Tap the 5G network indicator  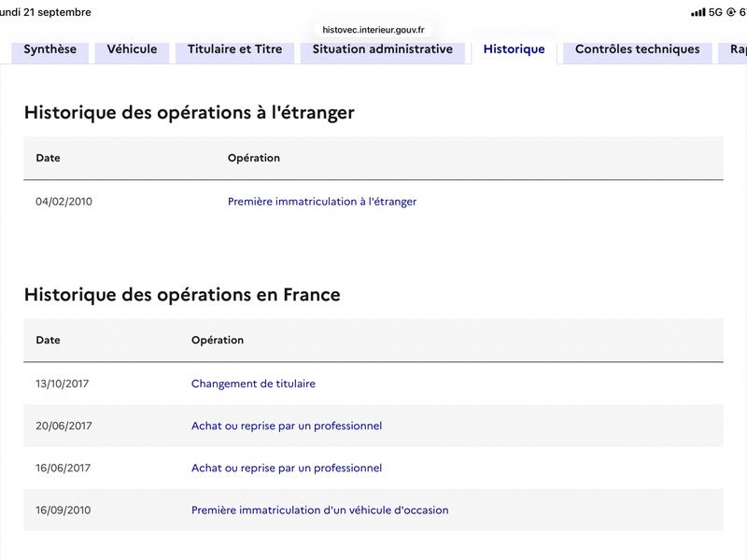[x=715, y=12]
